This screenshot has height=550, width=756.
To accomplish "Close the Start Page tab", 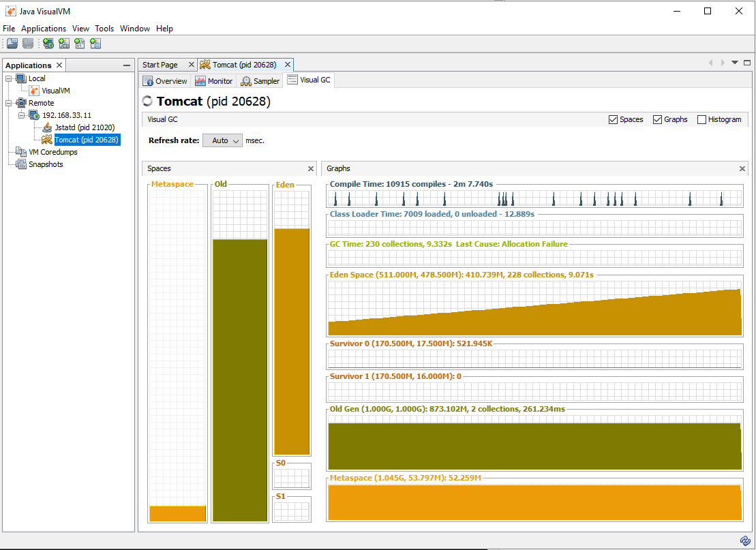I will tap(191, 65).
